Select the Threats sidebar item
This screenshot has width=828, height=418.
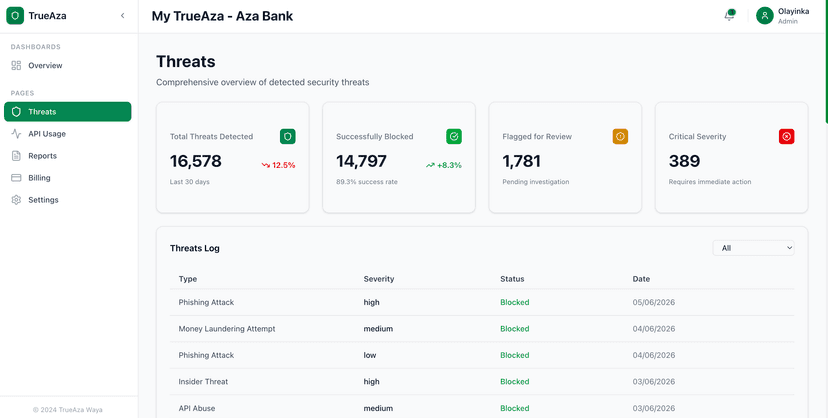click(68, 112)
